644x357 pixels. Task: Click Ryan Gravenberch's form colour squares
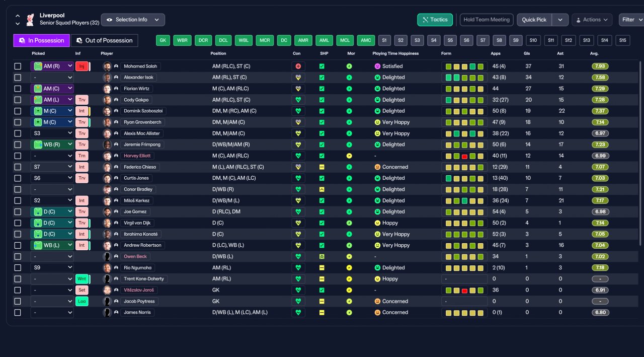[464, 122]
